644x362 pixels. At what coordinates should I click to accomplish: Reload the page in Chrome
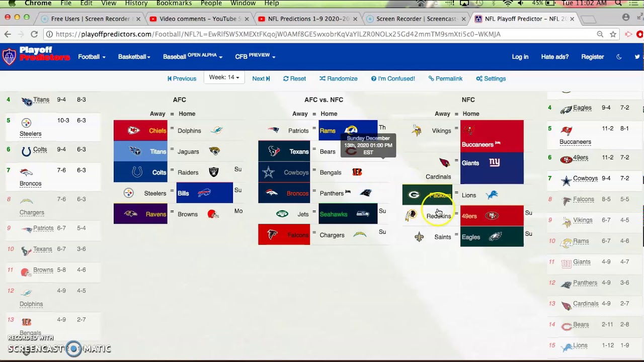click(x=34, y=34)
